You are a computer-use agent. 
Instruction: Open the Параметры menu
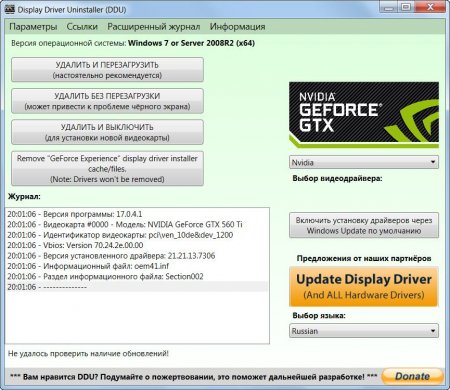(x=33, y=27)
